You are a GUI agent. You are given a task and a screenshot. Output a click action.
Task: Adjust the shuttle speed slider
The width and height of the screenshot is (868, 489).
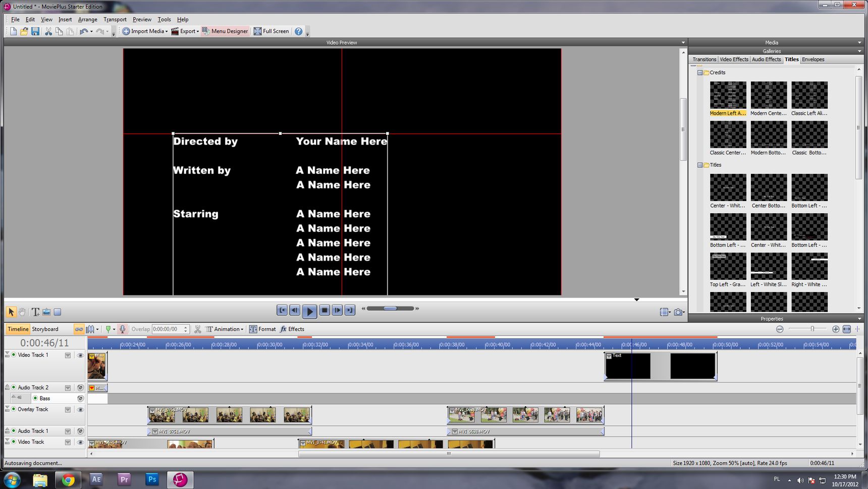(390, 308)
